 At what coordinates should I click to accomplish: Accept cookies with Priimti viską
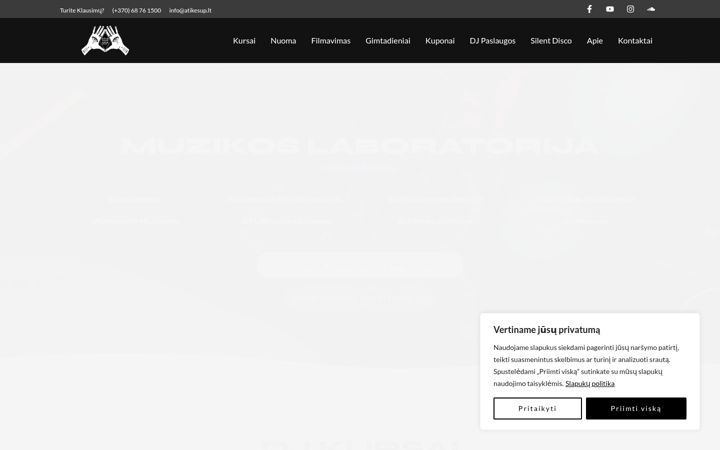636,408
